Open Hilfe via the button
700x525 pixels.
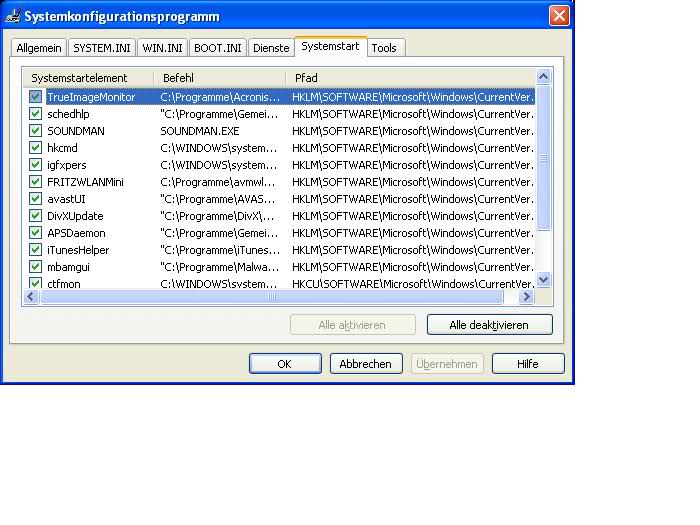point(528,364)
